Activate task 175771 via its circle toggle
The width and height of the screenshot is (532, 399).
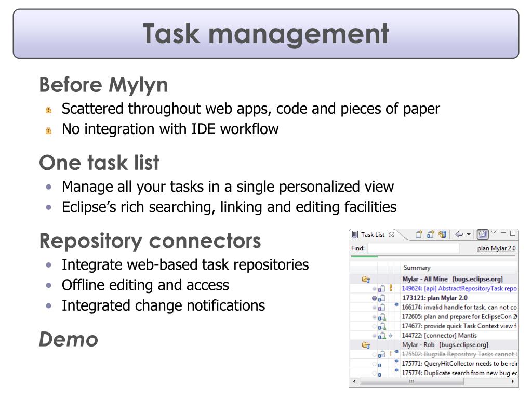click(x=374, y=364)
